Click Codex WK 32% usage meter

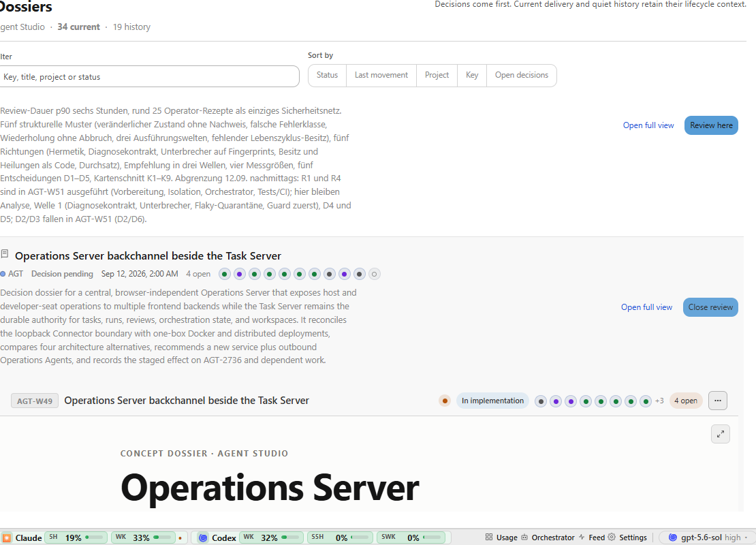point(272,538)
